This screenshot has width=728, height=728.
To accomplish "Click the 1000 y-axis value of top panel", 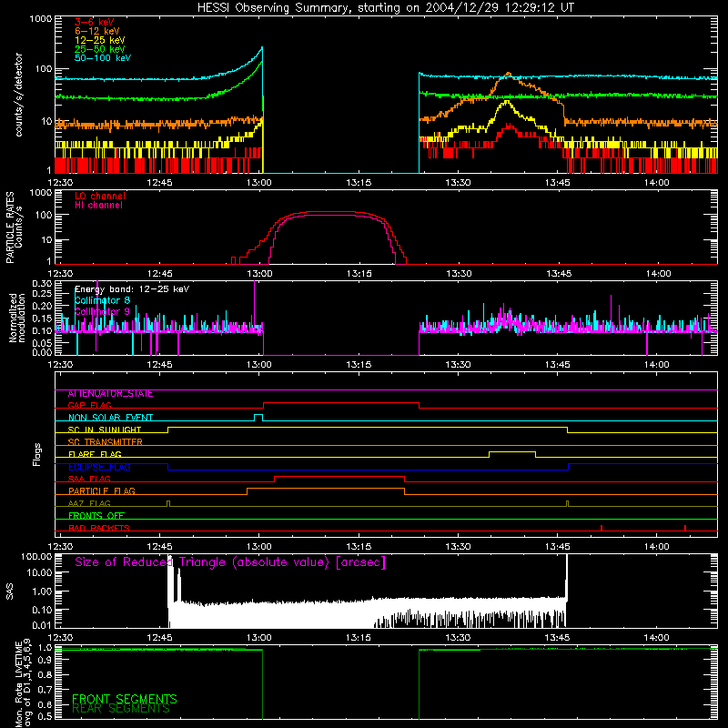I will pyautogui.click(x=40, y=19).
